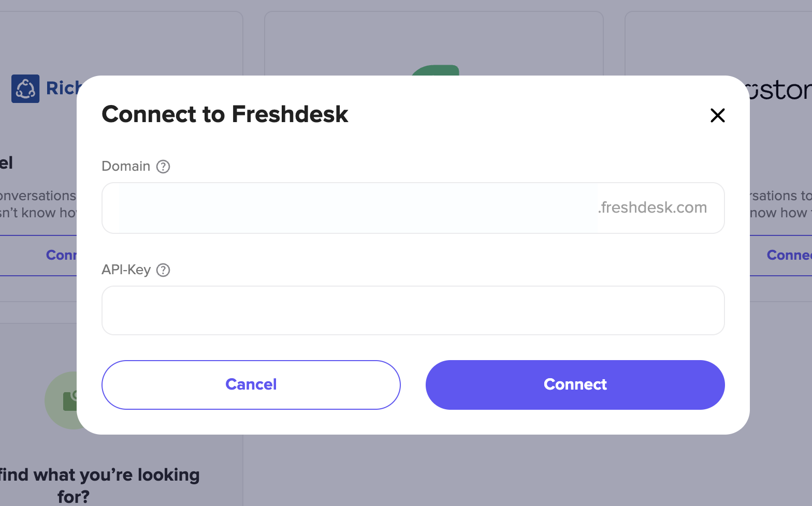Click the Richpanel logo icon
This screenshot has height=506, width=812.
point(25,88)
